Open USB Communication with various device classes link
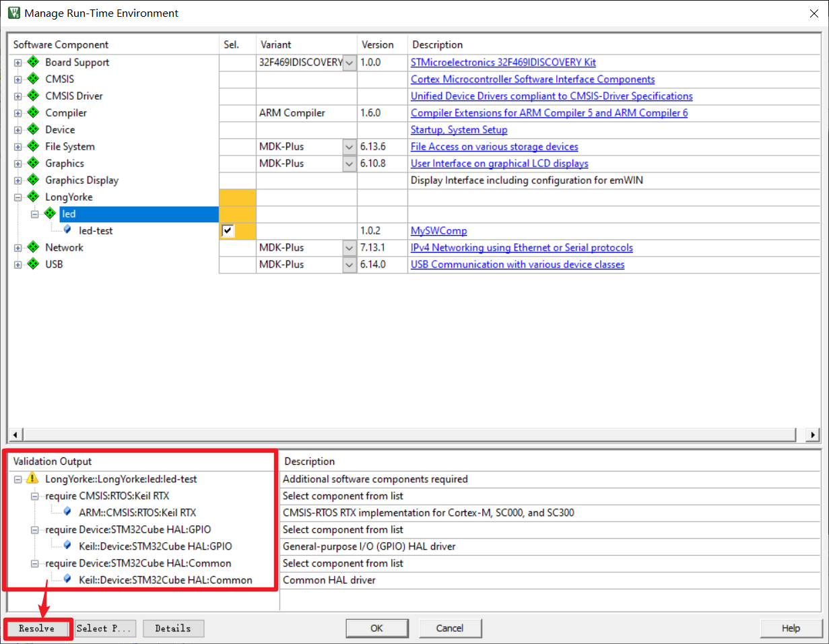The width and height of the screenshot is (829, 644). click(x=518, y=264)
